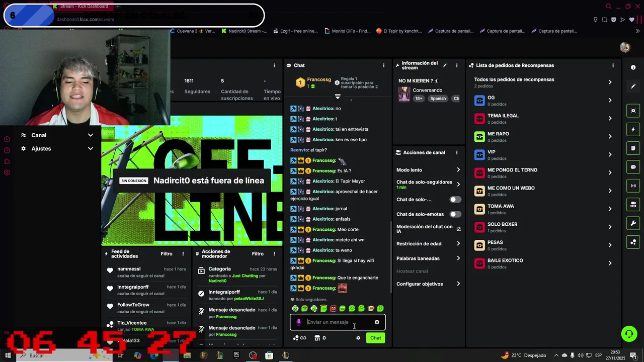Screen dimensions: 644x362
Task: Toggle the camera widget icon in sidebar
Action: tap(633, 205)
